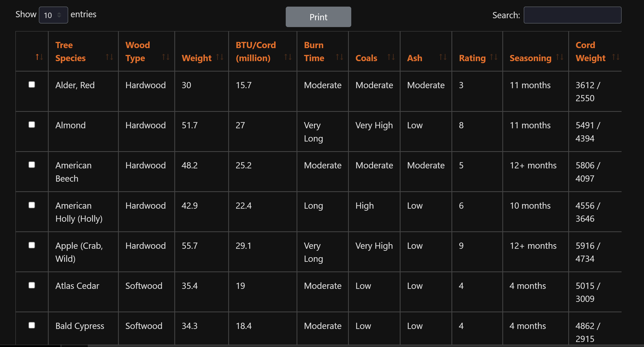Sort by BTU/Cord using the sort icon
The height and width of the screenshot is (347, 644).
288,57
